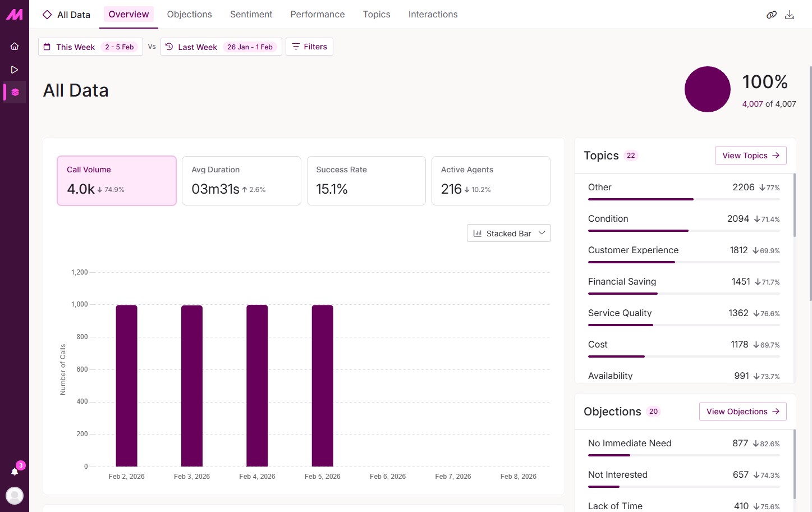Image resolution: width=812 pixels, height=512 pixels.
Task: Click the copy link icon
Action: coord(772,15)
